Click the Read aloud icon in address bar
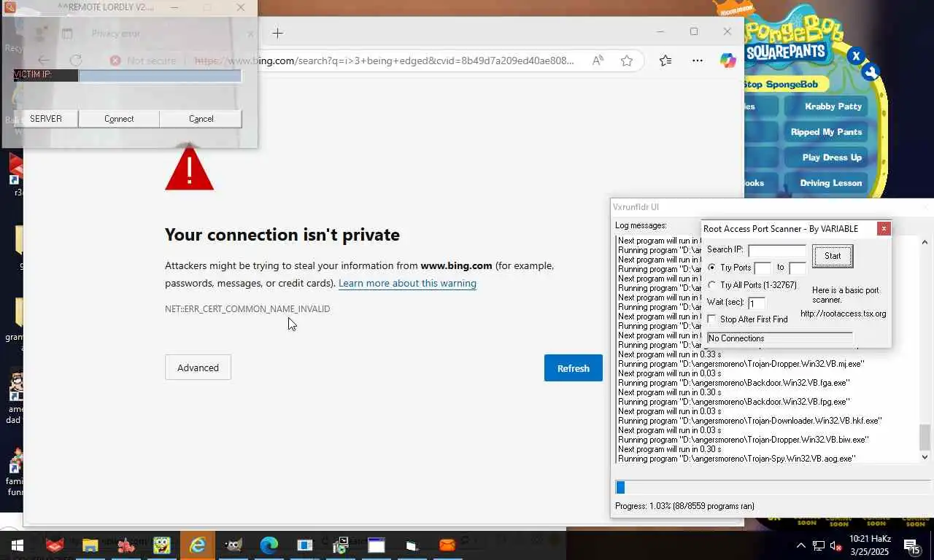934x560 pixels. (x=598, y=61)
